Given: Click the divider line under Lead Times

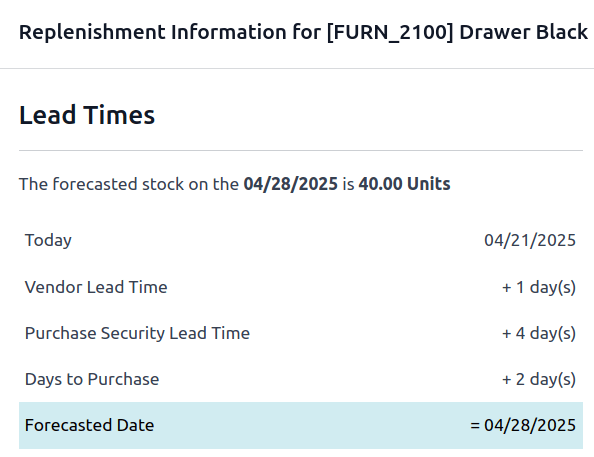Looking at the screenshot, I should pos(301,150).
